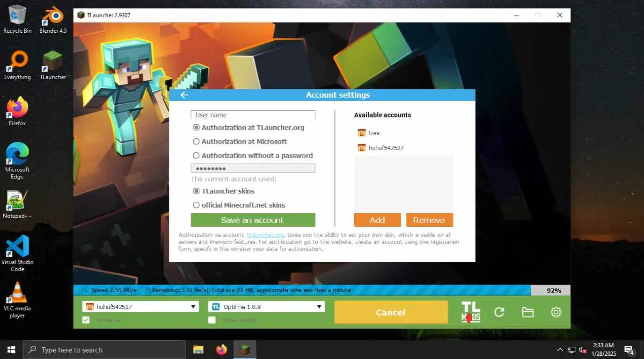Click the huhuf542527 avatar in Available accounts
Screen dimensions: 644x359
pos(361,148)
